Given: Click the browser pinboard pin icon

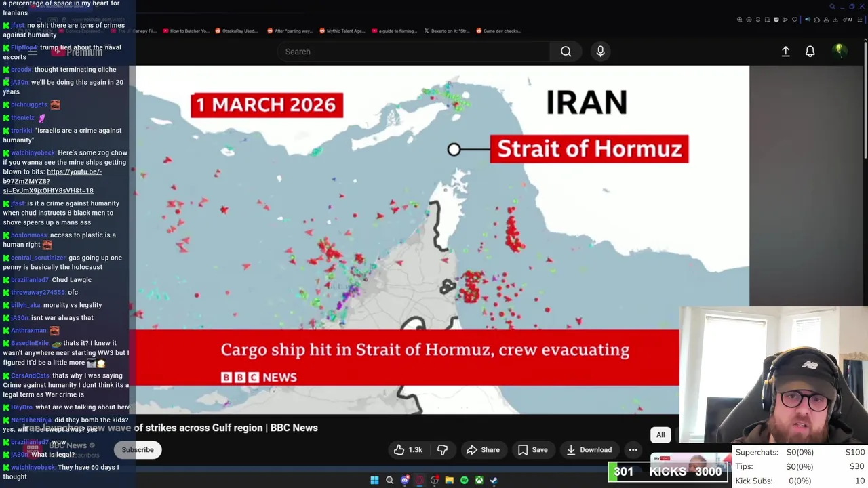Looking at the screenshot, I should click(x=758, y=20).
